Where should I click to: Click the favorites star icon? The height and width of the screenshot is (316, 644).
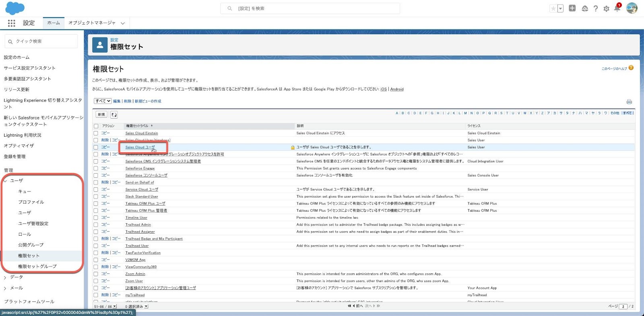[x=553, y=8]
